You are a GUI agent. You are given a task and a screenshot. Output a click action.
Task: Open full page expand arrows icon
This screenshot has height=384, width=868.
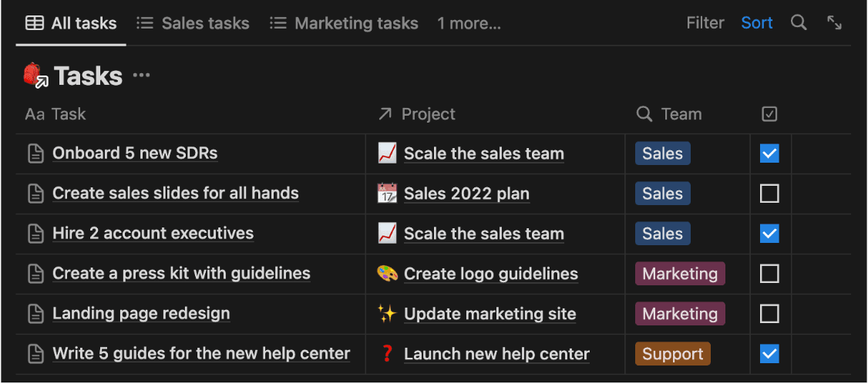[x=834, y=23]
